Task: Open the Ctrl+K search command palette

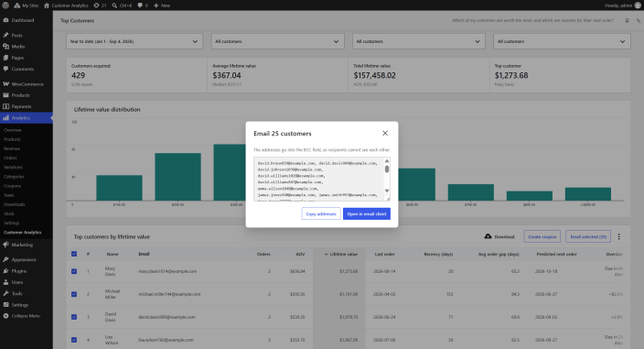Action: click(122, 5)
